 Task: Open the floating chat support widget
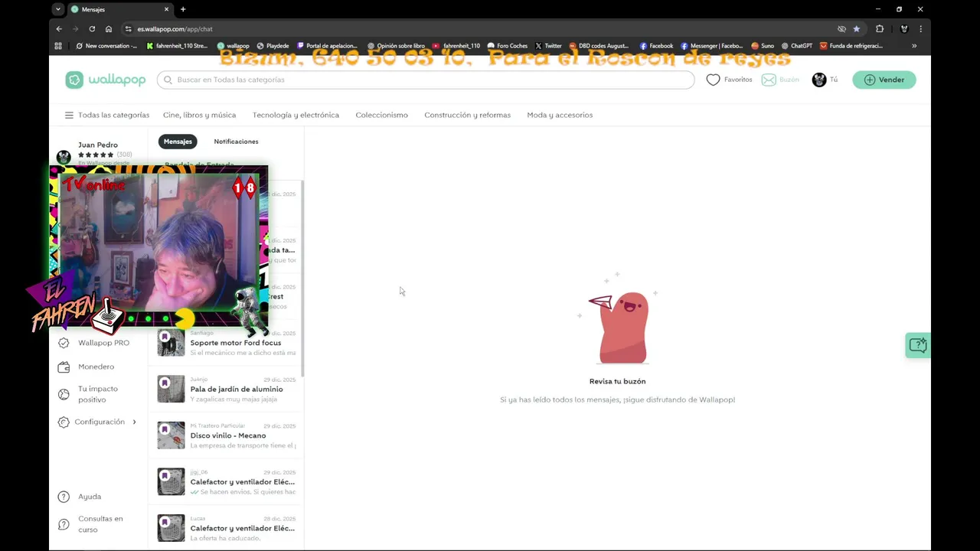click(917, 345)
